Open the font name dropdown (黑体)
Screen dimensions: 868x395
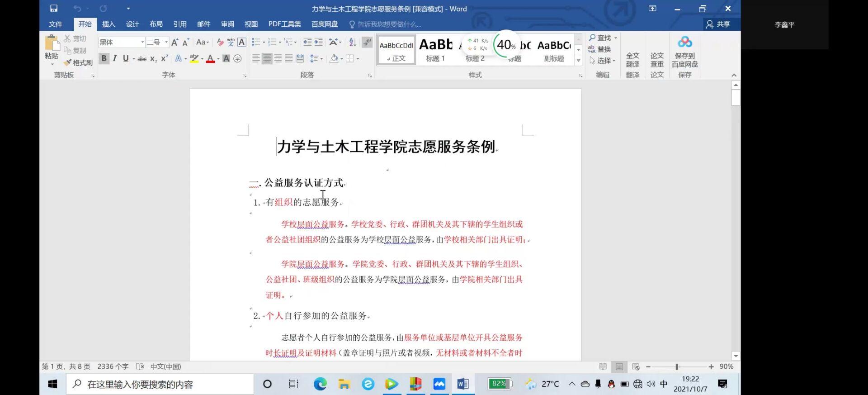click(142, 42)
